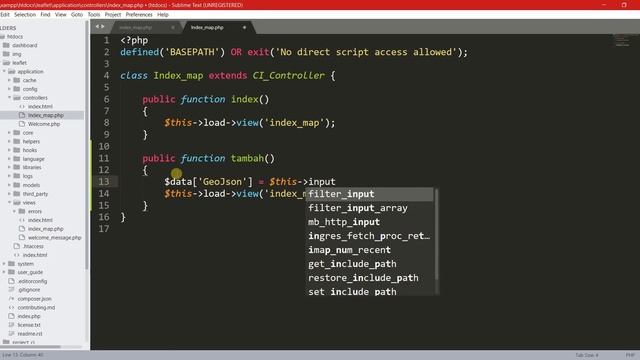
Task: Click the models folder label
Action: tap(31, 185)
